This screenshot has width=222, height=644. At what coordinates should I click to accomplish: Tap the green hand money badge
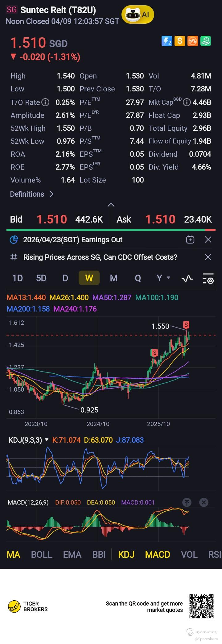coord(206,41)
